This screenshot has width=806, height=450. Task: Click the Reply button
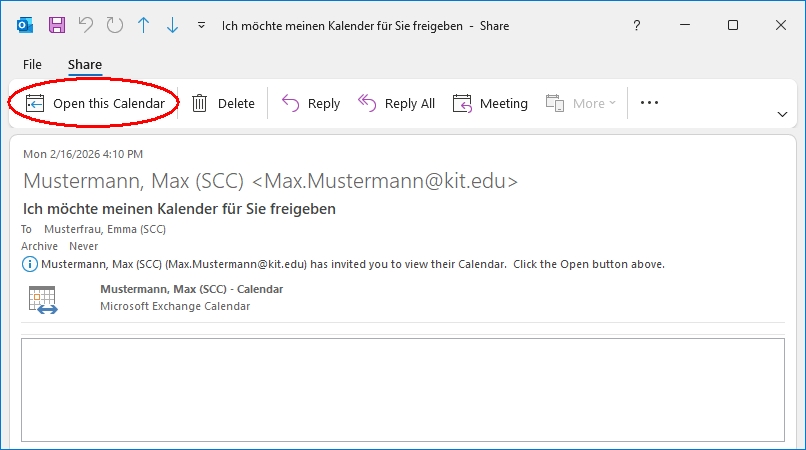click(311, 103)
